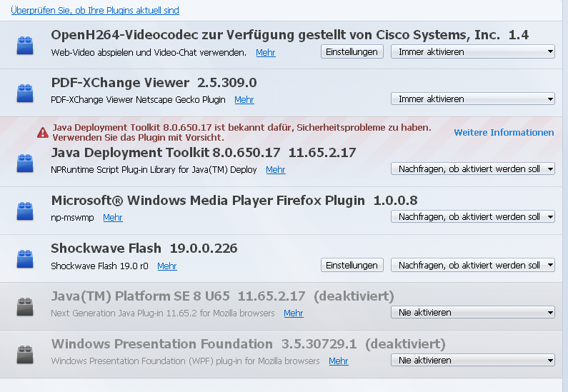
Task: Open Einstellungen for Shockwave Flash
Action: [352, 265]
